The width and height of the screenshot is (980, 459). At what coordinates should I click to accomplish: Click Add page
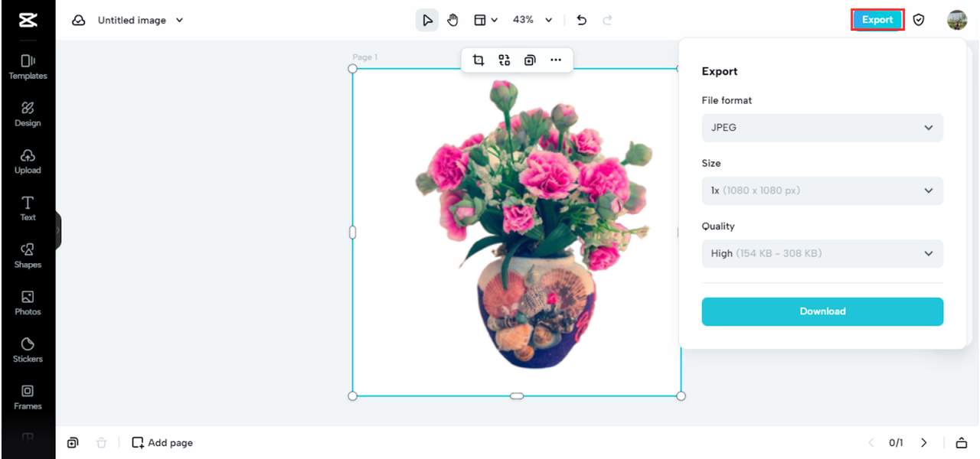[162, 443]
